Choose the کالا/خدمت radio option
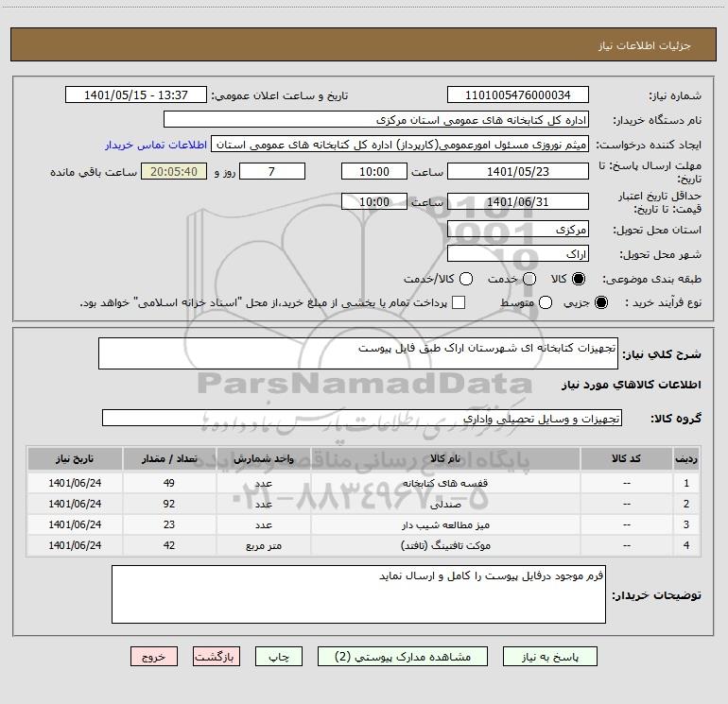 click(466, 279)
